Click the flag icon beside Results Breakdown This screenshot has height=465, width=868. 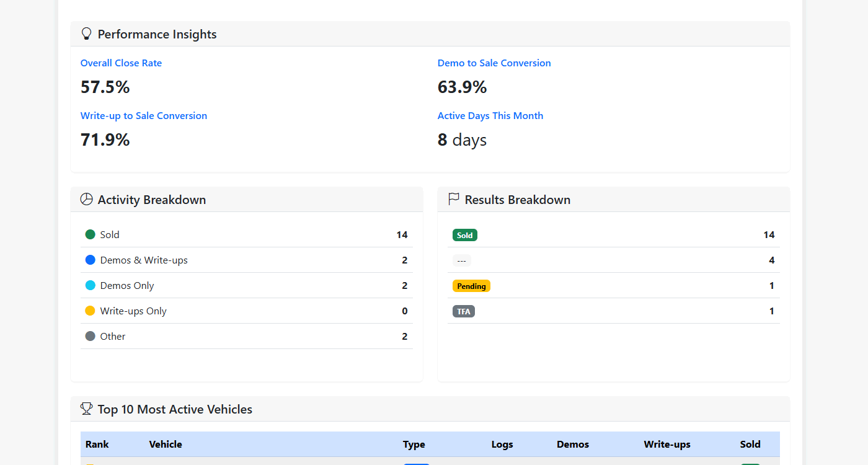click(454, 199)
